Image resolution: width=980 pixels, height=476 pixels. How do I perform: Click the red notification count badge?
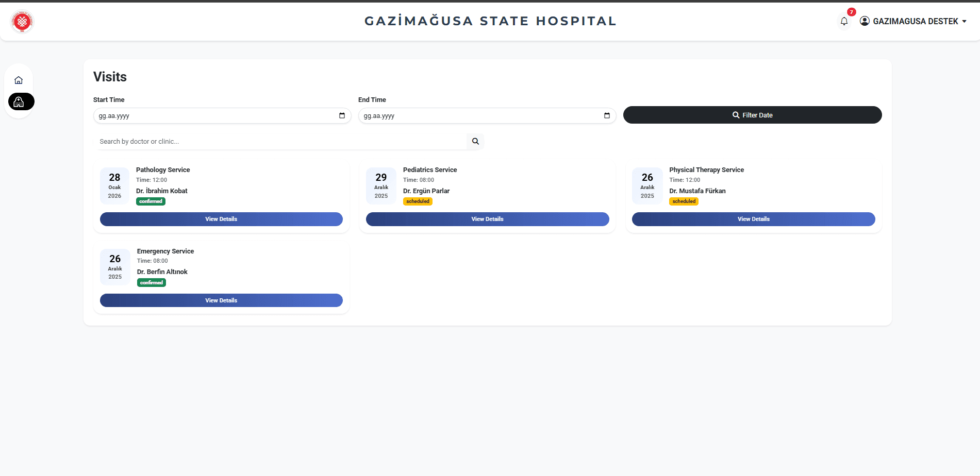click(x=851, y=12)
